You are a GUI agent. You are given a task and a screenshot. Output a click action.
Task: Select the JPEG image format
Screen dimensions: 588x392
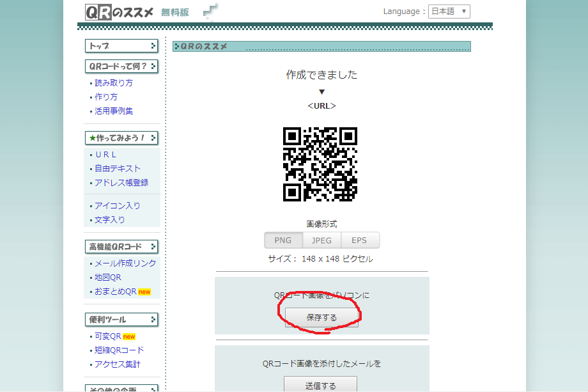click(x=321, y=240)
